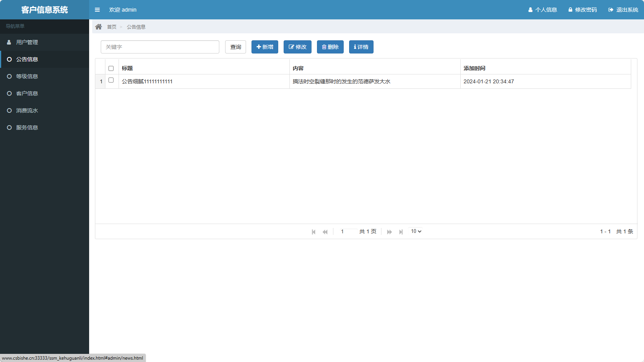Go to next page using the arrow icon
This screenshot has height=362, width=644.
389,231
